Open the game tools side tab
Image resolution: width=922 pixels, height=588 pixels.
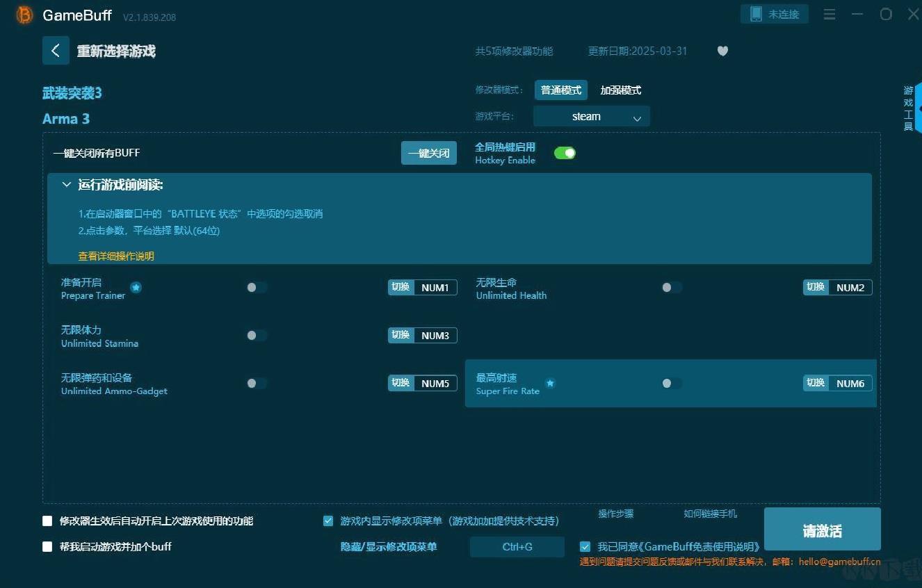[909, 108]
